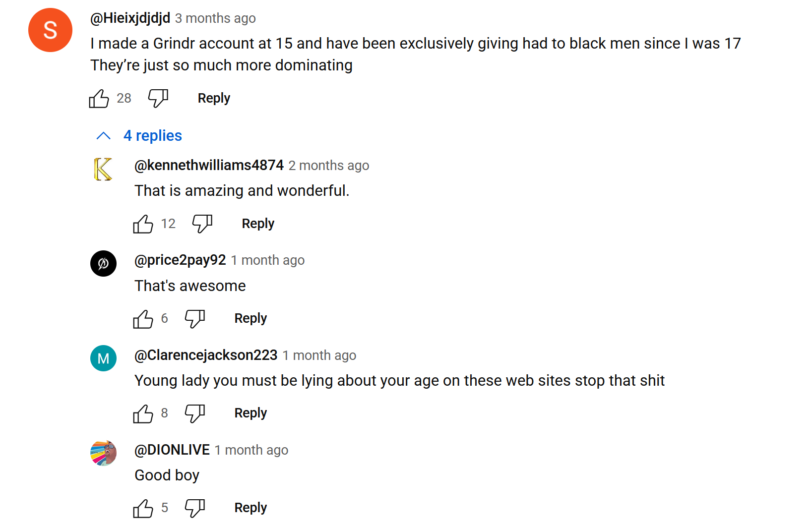Like the comment by @Hieixjdjdjd
812x529 pixels.
point(99,98)
